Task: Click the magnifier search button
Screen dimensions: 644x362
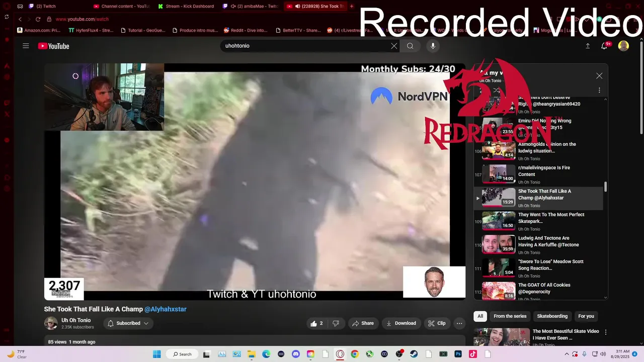Action: (410, 46)
